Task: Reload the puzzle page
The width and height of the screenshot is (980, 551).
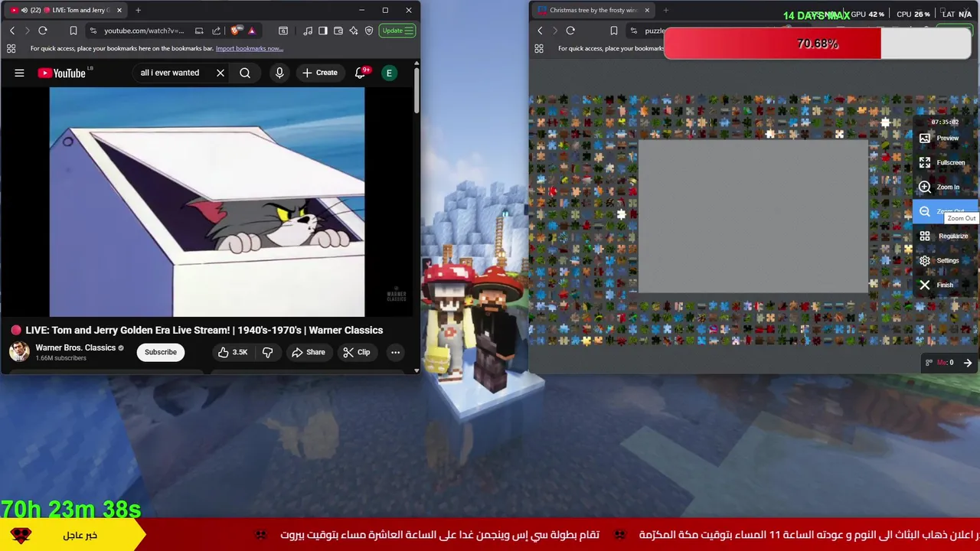Action: pyautogui.click(x=570, y=31)
